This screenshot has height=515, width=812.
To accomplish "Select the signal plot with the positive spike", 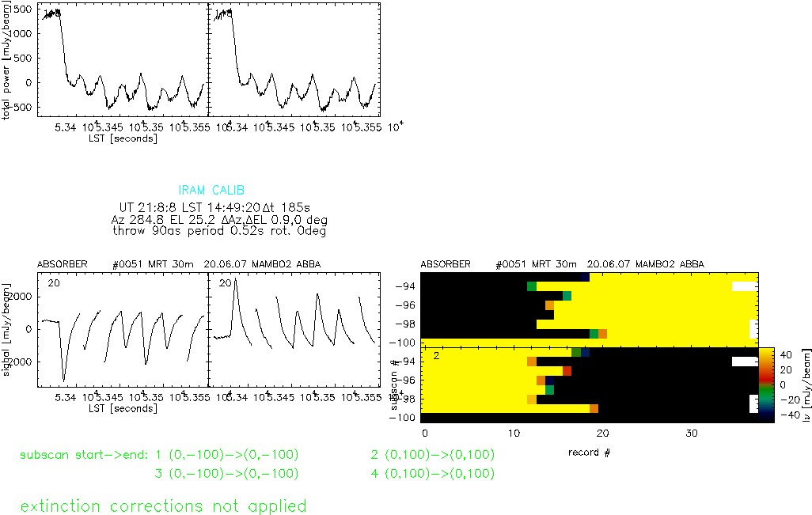I will (x=293, y=328).
